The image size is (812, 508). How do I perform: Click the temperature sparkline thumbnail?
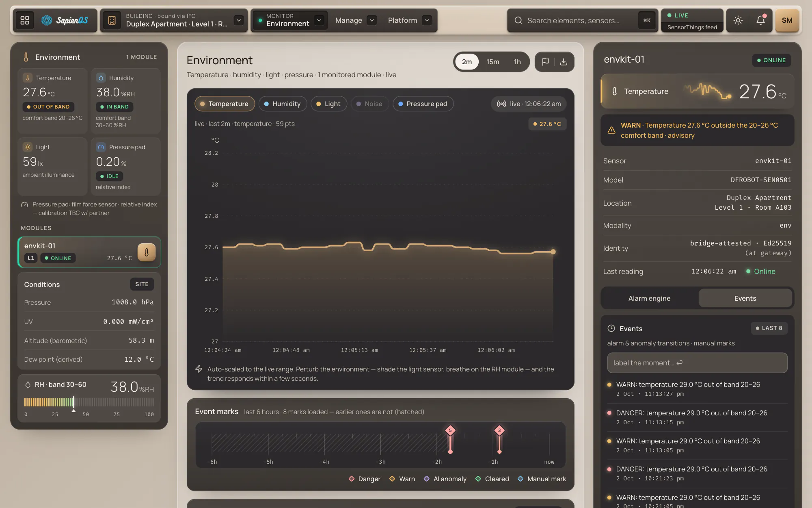708,91
